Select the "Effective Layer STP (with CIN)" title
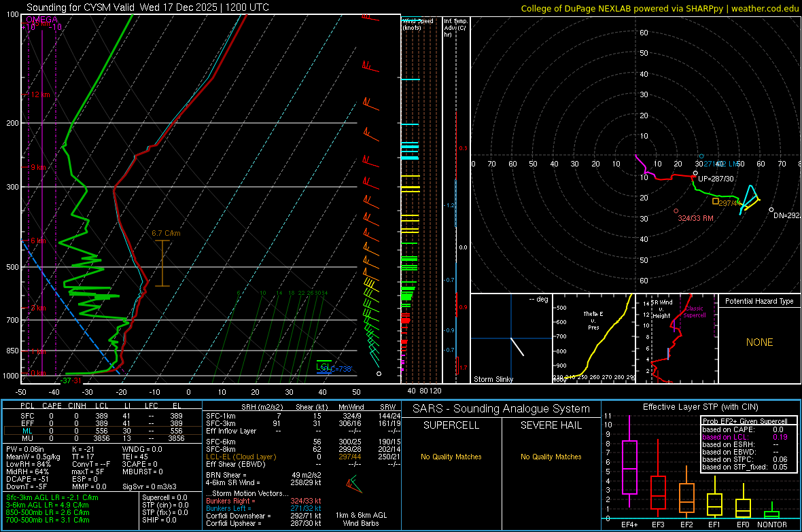 tap(700, 407)
